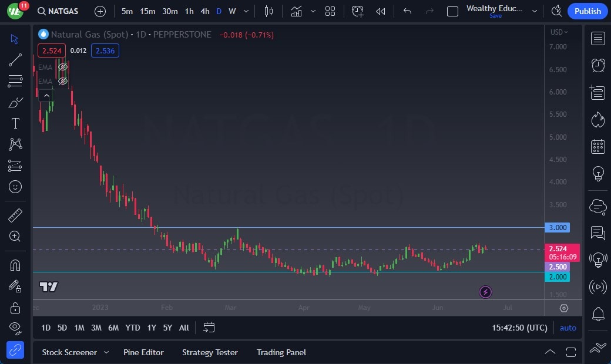This screenshot has width=611, height=364.
Task: Open the Go to date calendar
Action: tap(209, 328)
